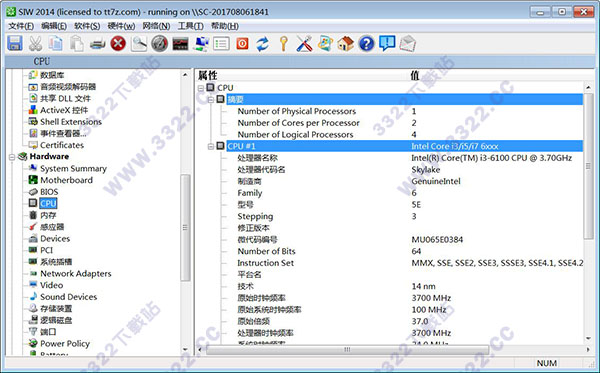Select Power Policy in the tree
This screenshot has height=373, width=600.
pos(65,344)
